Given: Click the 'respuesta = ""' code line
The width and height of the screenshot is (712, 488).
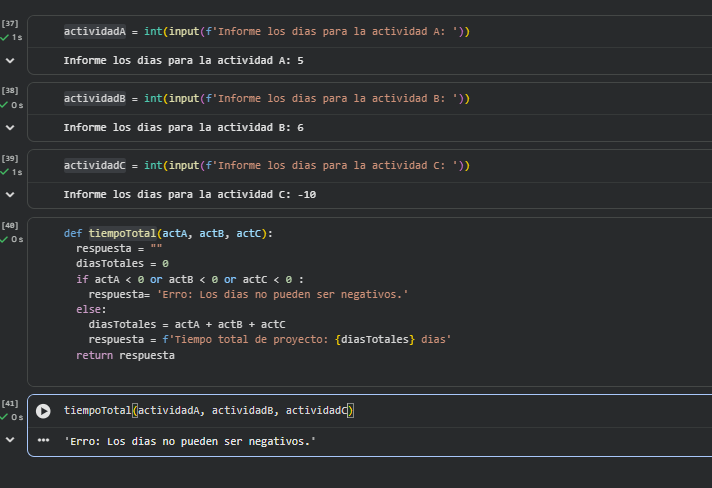Looking at the screenshot, I should 119,248.
